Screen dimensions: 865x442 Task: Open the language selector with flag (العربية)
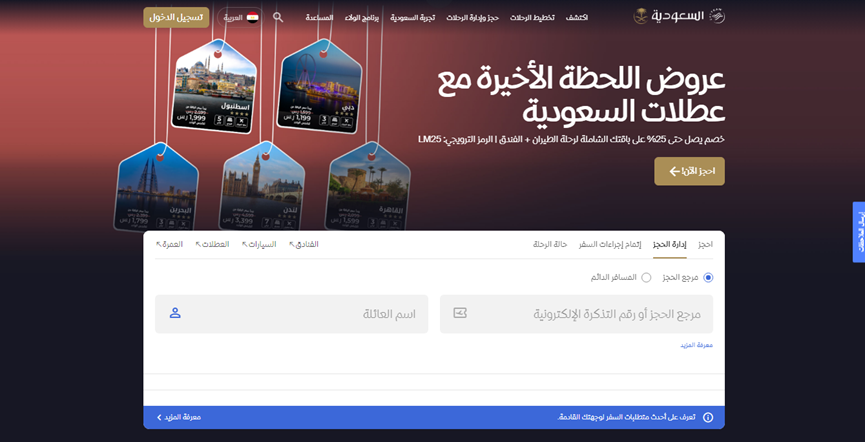coord(240,17)
